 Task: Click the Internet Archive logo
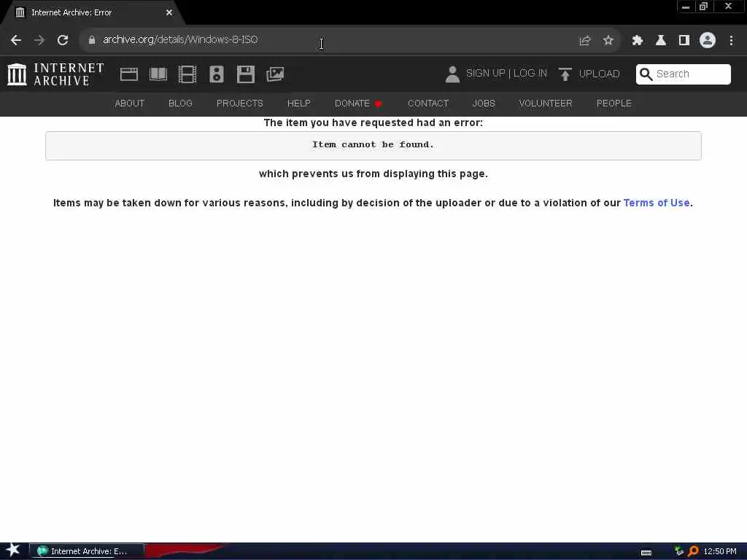pos(55,74)
